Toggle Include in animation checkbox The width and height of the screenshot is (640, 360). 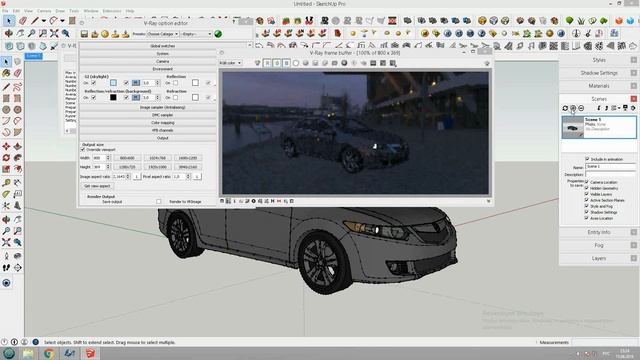[587, 159]
